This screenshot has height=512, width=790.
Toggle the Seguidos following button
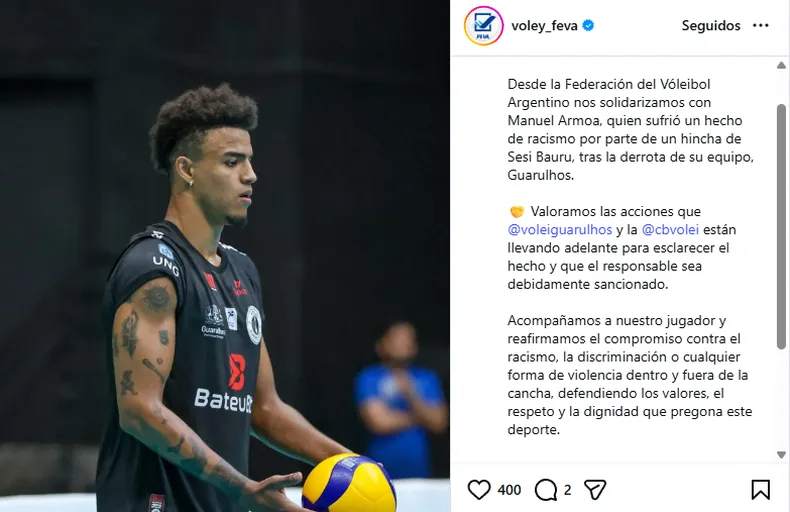[711, 26]
